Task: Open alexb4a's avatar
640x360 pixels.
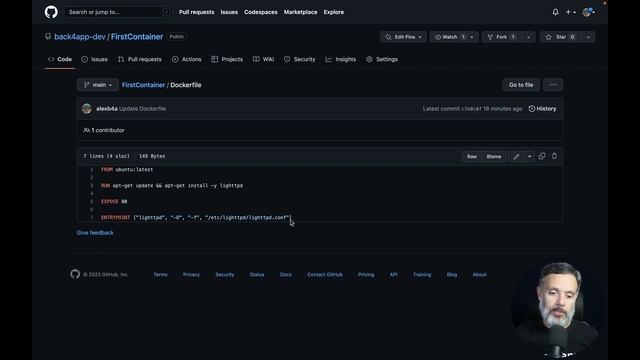Action: pyautogui.click(x=87, y=109)
